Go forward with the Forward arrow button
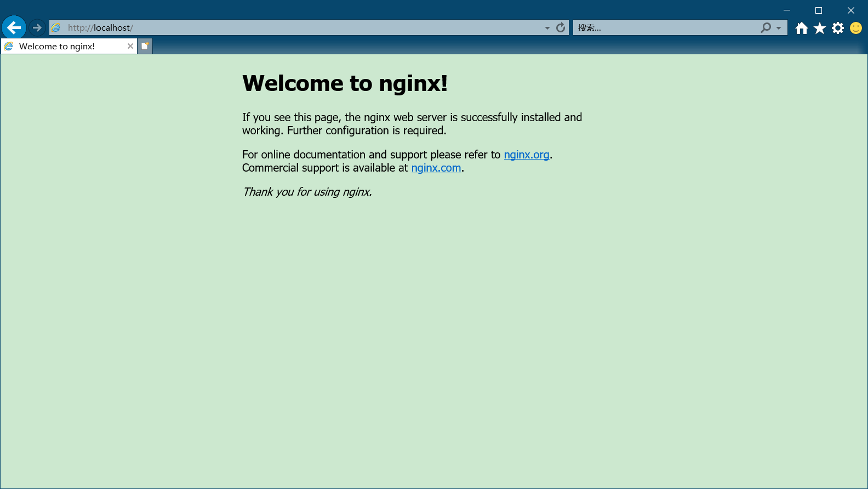The width and height of the screenshot is (868, 489). [x=37, y=27]
